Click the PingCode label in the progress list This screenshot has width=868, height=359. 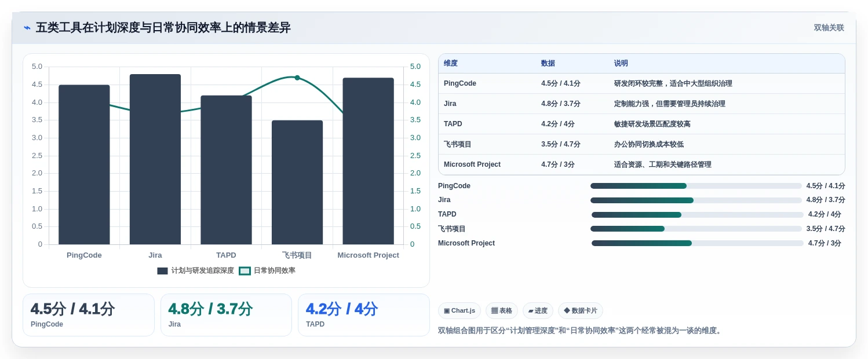click(454, 186)
